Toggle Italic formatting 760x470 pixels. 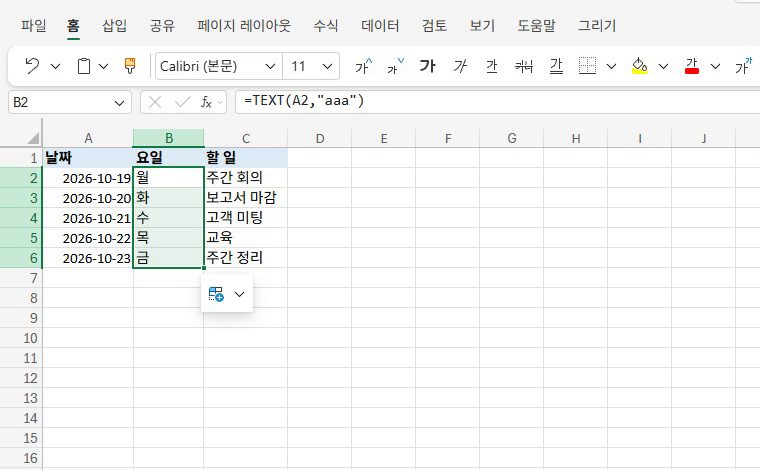point(460,66)
